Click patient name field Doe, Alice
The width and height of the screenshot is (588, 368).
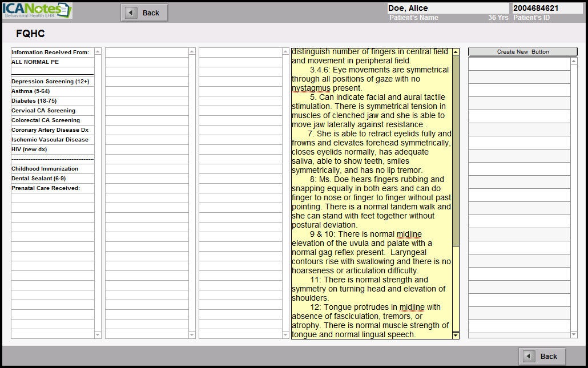(x=448, y=9)
